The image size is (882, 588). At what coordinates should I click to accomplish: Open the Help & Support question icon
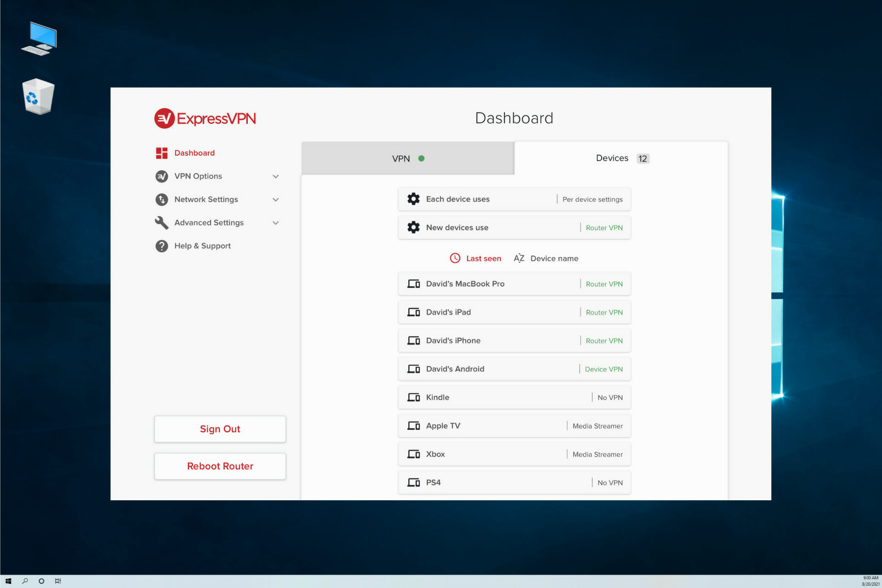162,246
